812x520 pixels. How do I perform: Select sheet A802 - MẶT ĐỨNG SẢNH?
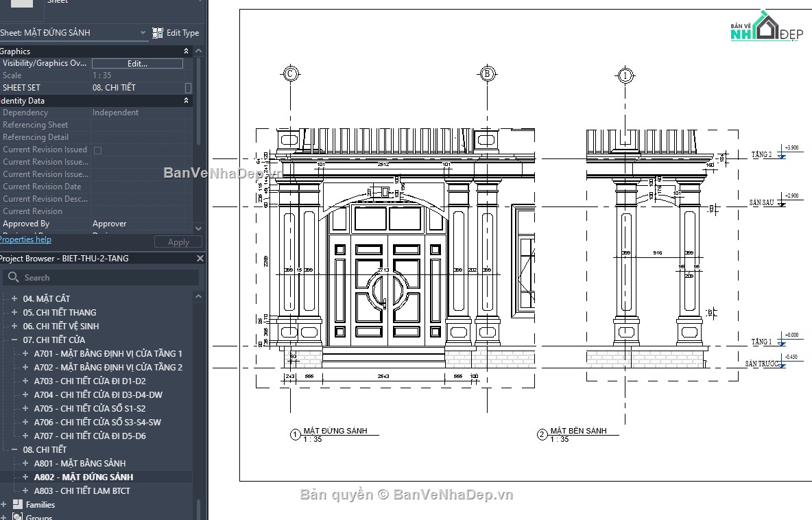pyautogui.click(x=84, y=477)
